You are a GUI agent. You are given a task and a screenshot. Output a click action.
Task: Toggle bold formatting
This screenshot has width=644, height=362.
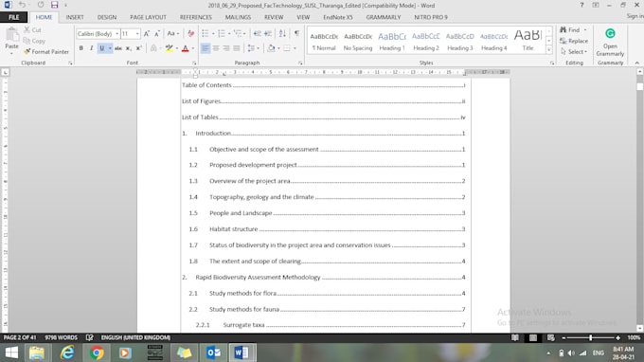pos(80,48)
